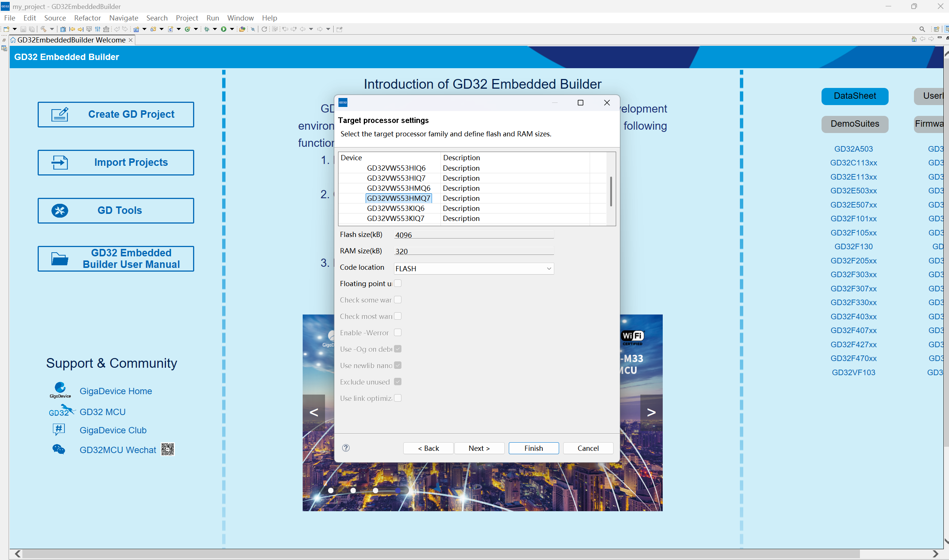Click the New C Source File toolbar icon
The image size is (949, 560).
[170, 29]
